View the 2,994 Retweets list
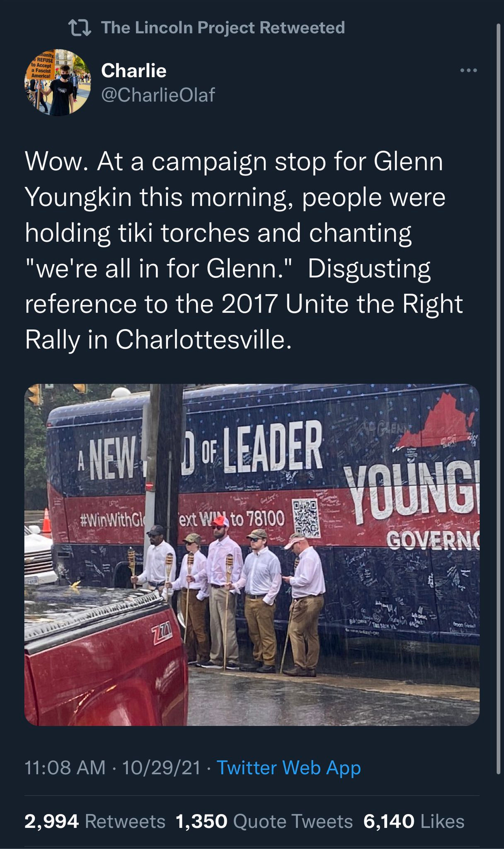The height and width of the screenshot is (849, 504). (x=95, y=821)
